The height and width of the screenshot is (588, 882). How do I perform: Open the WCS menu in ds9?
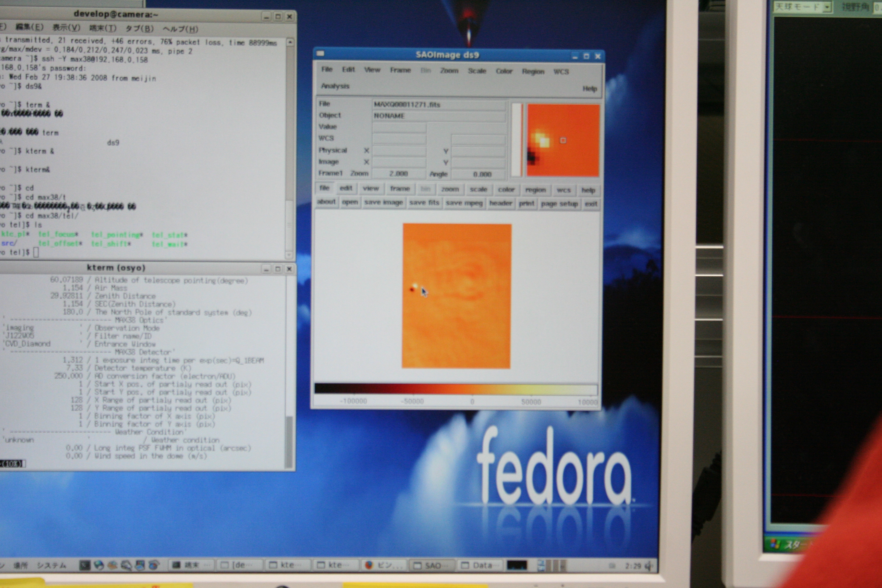561,72
